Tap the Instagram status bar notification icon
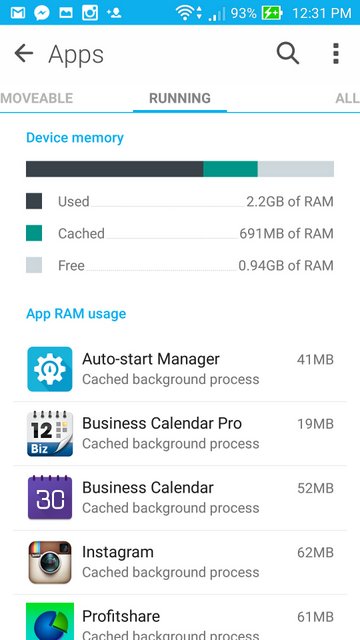This screenshot has height=640, width=360. [x=90, y=13]
